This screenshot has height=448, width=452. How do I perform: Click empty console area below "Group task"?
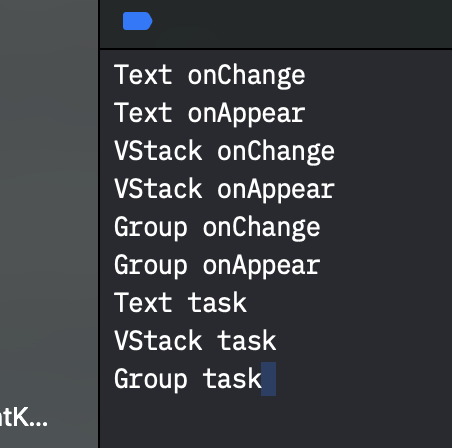(276, 423)
